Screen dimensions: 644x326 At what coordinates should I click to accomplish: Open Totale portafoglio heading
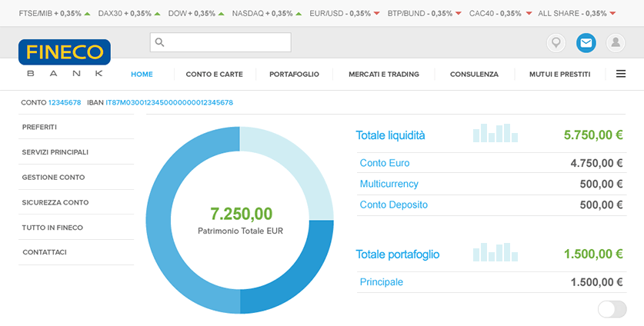tap(398, 254)
